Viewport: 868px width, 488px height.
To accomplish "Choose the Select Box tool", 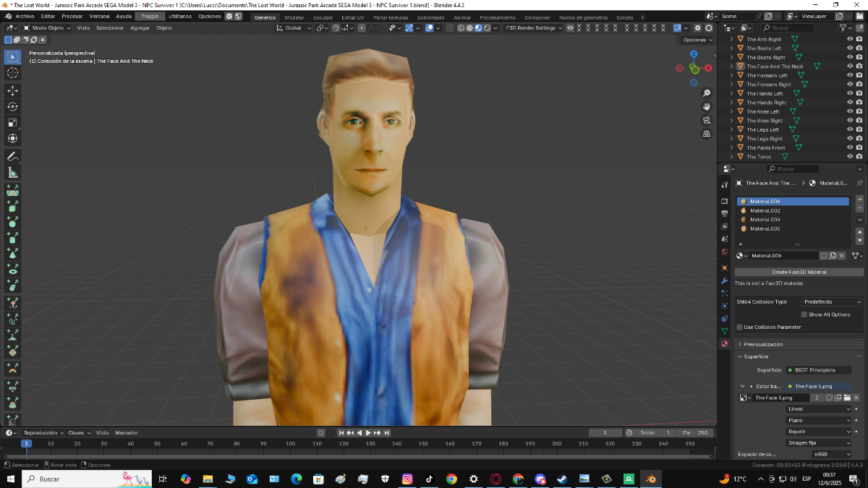I will (x=13, y=56).
